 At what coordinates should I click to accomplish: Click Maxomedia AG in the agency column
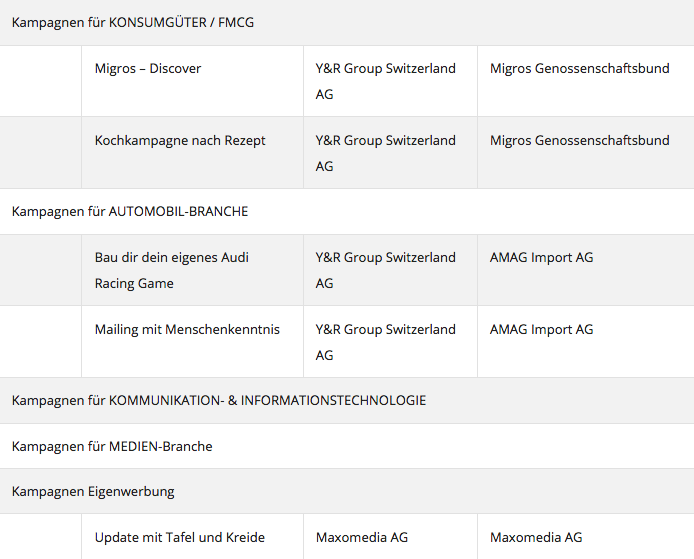362,538
